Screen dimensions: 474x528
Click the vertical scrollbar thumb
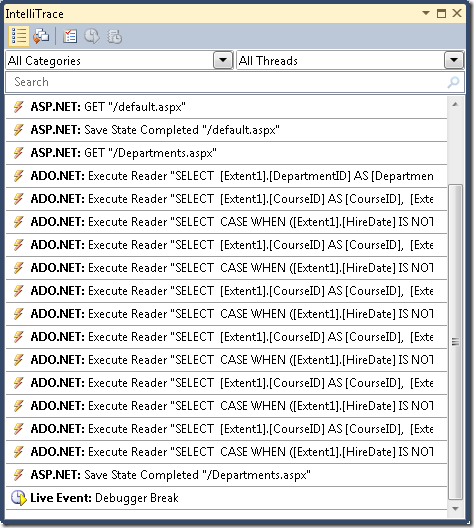[455, 342]
